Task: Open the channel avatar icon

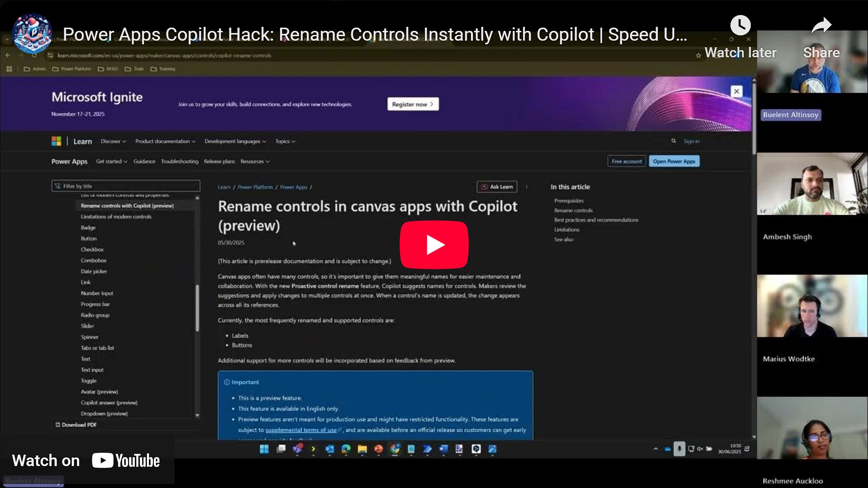Action: coord(32,34)
